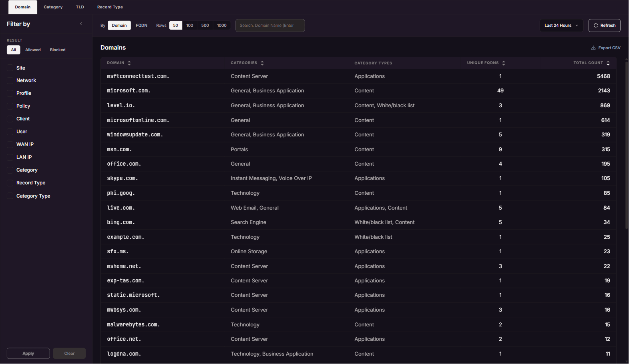Set rows to 100
This screenshot has width=629, height=364.
tap(190, 26)
